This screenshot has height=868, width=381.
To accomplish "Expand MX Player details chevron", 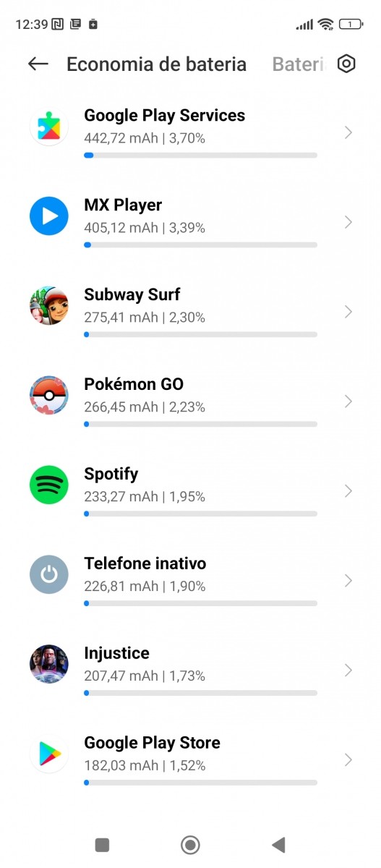I will 348,222.
